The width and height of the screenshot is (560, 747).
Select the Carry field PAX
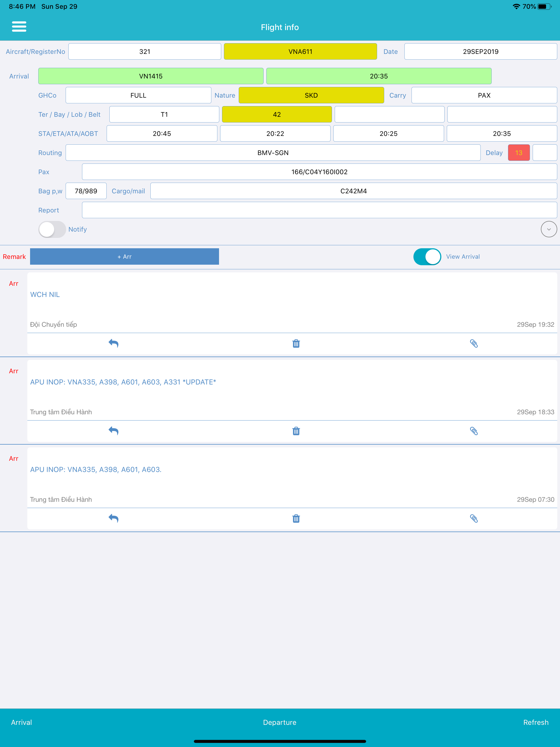pyautogui.click(x=484, y=95)
